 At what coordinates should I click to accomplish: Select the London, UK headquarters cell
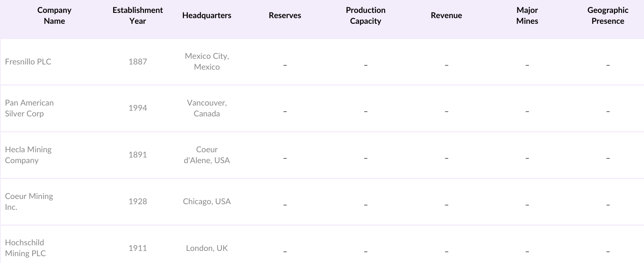pos(207,248)
